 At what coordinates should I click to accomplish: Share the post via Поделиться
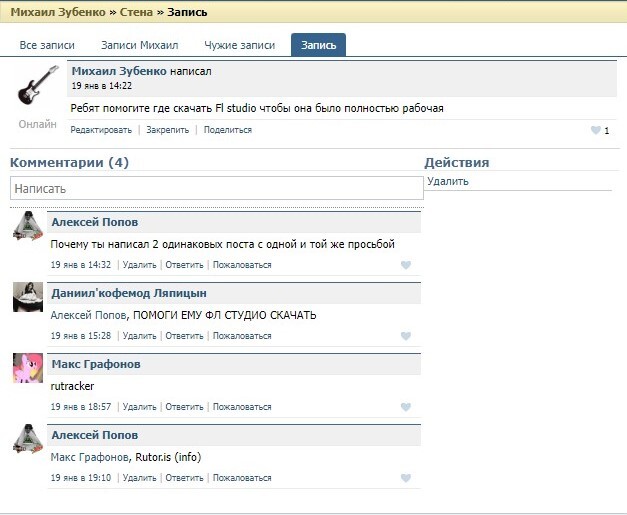point(228,130)
